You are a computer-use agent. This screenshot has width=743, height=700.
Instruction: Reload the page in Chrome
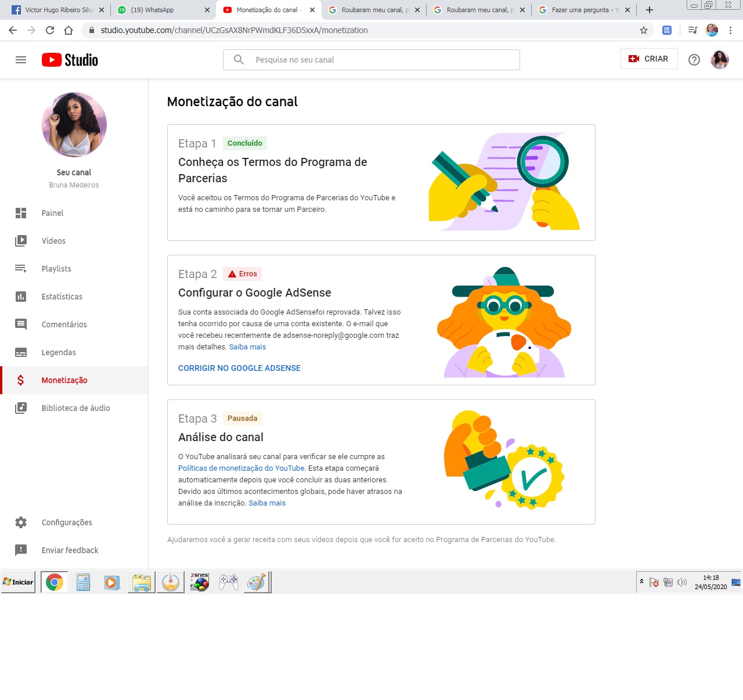tap(50, 30)
